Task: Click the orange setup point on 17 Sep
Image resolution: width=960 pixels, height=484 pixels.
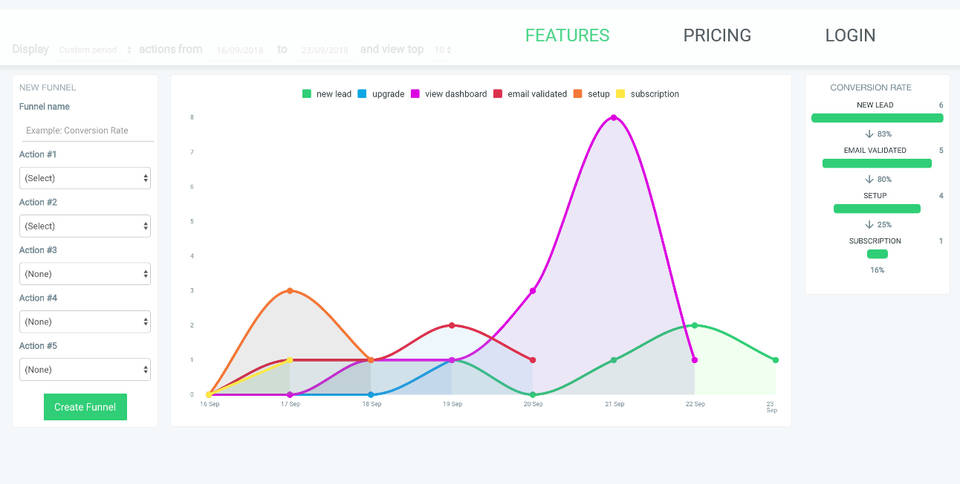Action: click(290, 291)
